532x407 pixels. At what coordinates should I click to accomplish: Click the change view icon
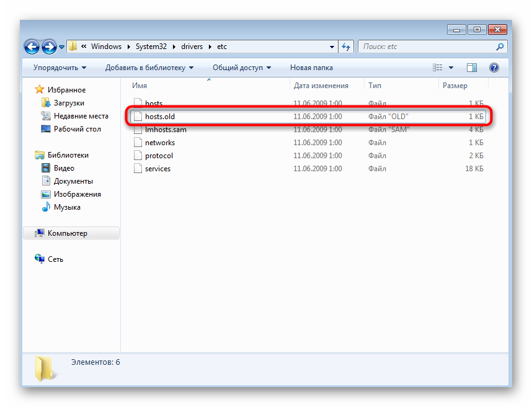438,68
